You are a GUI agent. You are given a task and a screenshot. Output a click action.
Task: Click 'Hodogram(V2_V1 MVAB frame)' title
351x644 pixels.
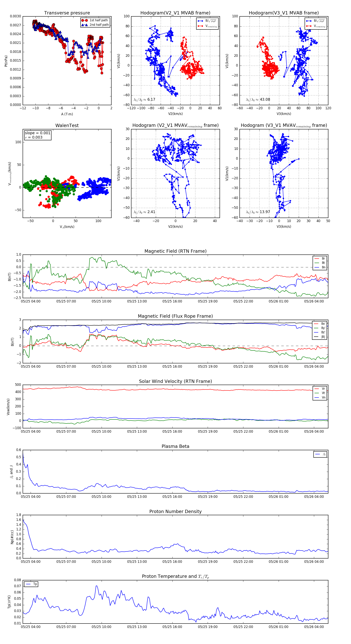(x=175, y=13)
